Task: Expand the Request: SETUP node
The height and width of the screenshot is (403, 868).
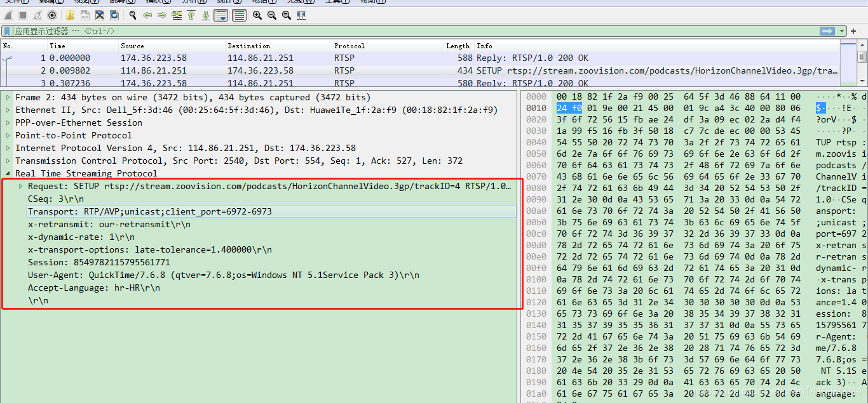Action: coord(20,186)
